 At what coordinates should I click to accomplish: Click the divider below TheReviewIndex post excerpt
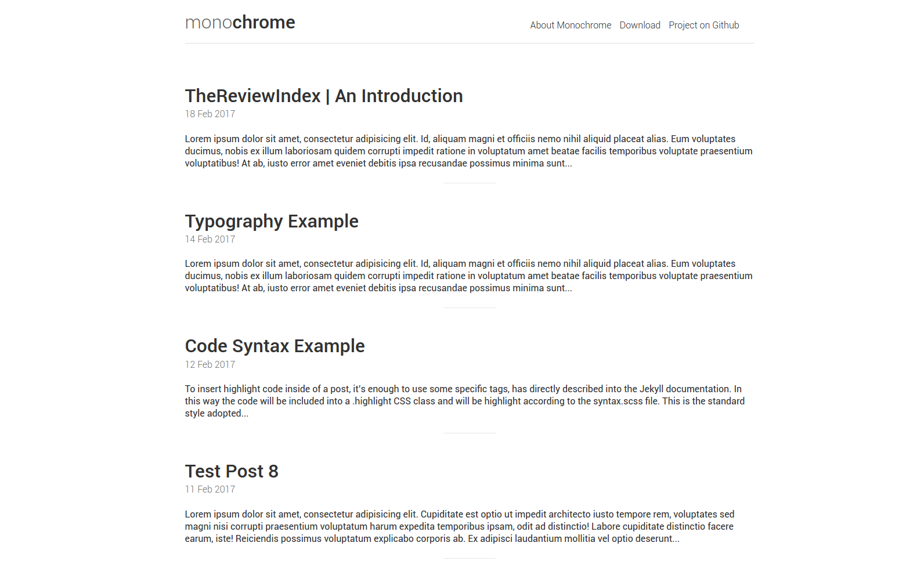pos(469,183)
